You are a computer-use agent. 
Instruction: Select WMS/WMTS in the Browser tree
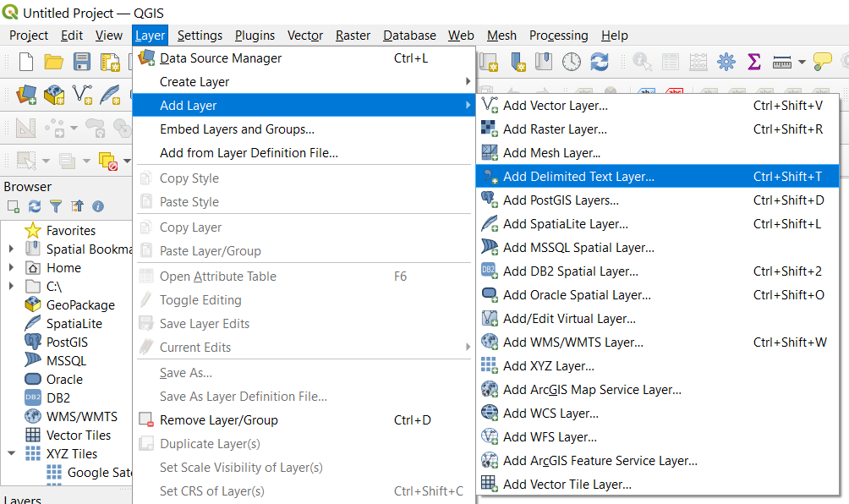pyautogui.click(x=82, y=416)
